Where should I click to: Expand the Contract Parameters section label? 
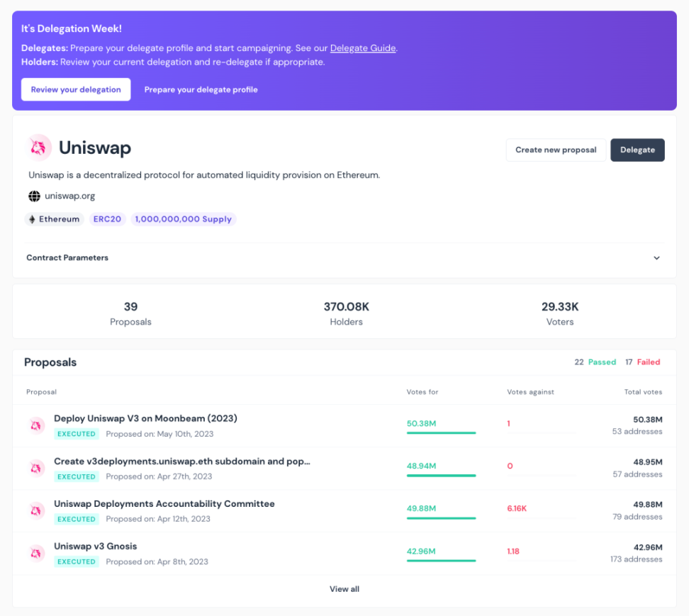coord(67,258)
